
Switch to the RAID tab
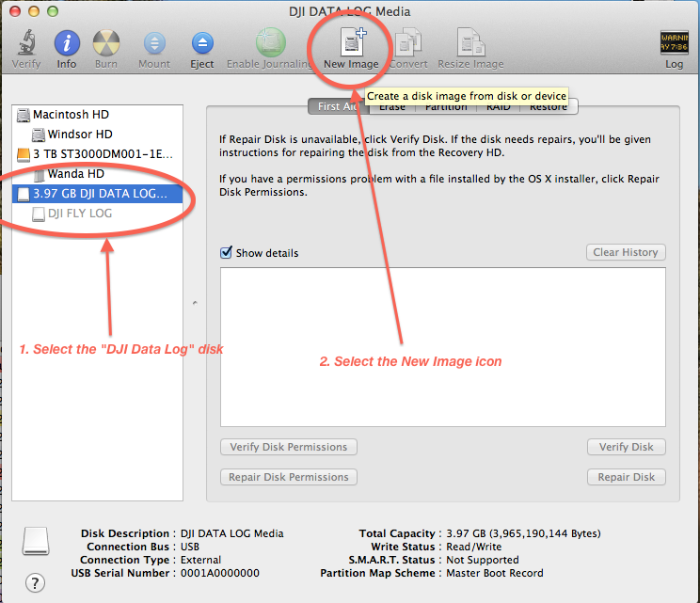pos(499,106)
